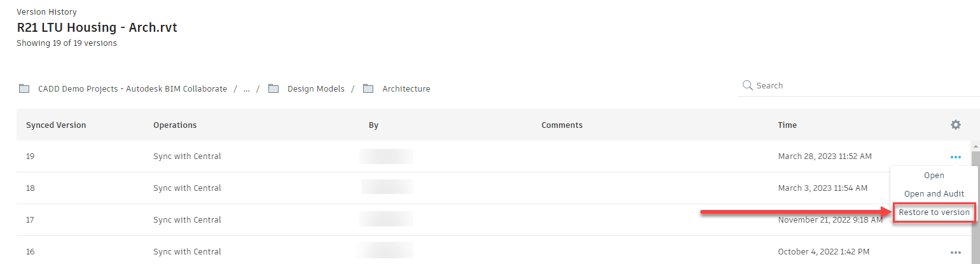980x264 pixels.
Task: Click the Design Models folder icon
Action: [x=273, y=88]
